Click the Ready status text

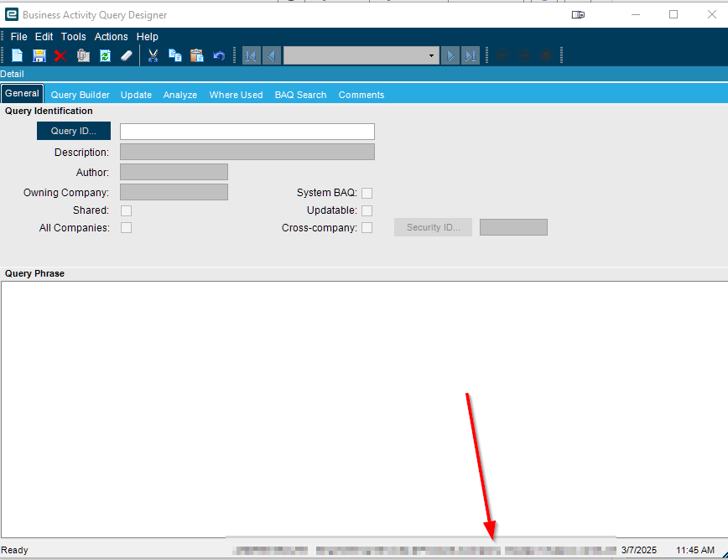14,550
